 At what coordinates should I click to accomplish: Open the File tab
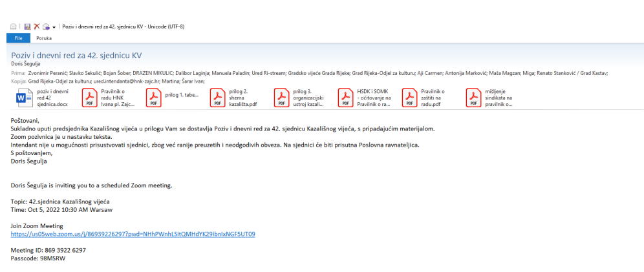click(x=17, y=38)
